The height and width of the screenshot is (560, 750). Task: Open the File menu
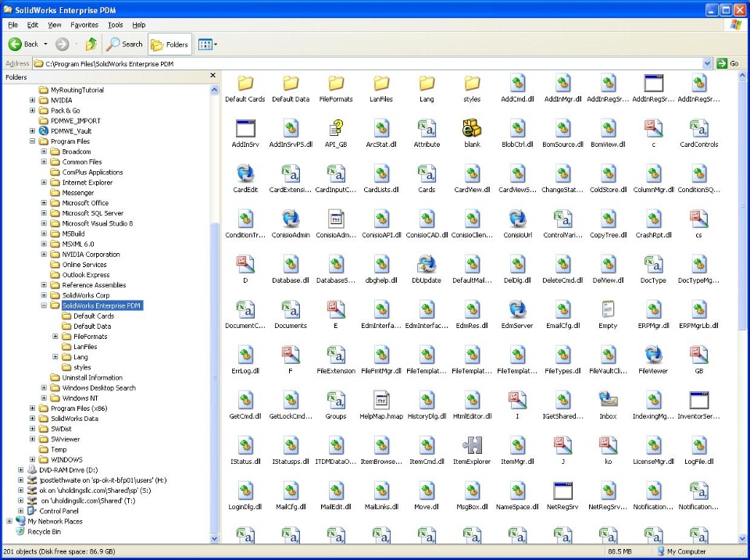coord(13,25)
